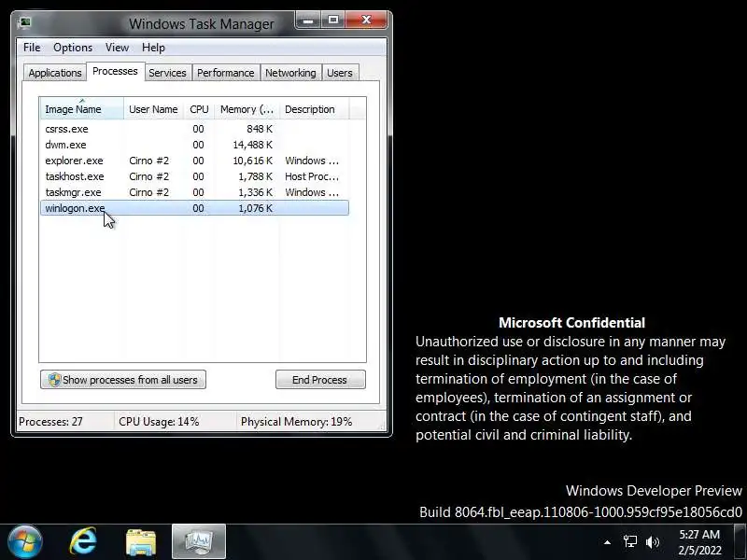Click Task Manager title bar icon
This screenshot has width=747, height=560.
[25, 22]
